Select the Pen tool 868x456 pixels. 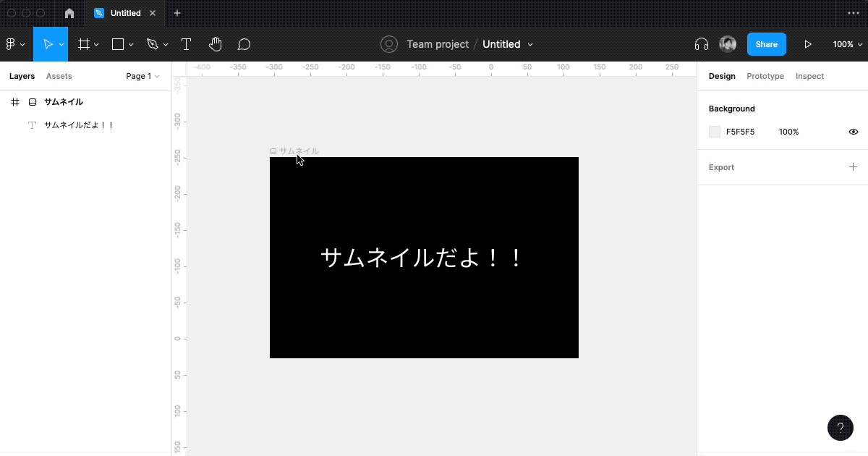pyautogui.click(x=152, y=44)
